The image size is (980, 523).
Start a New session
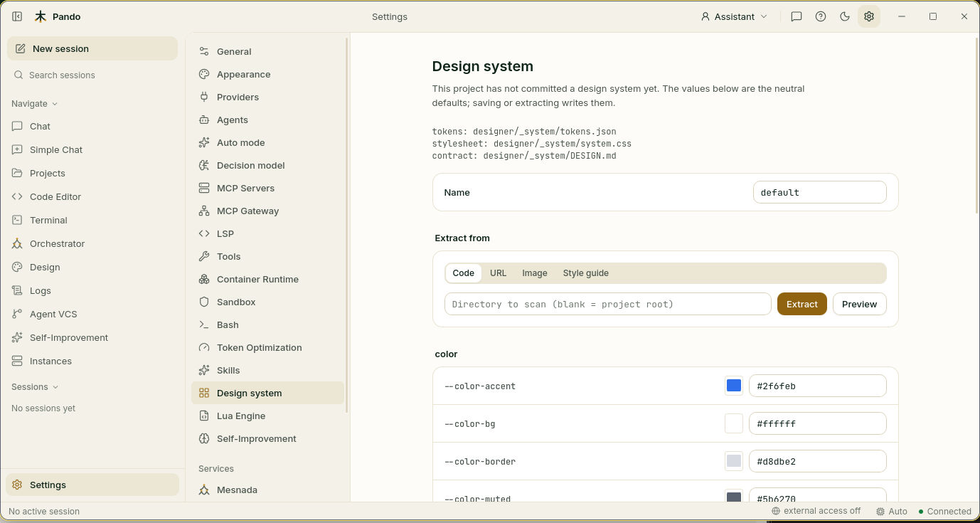[92, 48]
